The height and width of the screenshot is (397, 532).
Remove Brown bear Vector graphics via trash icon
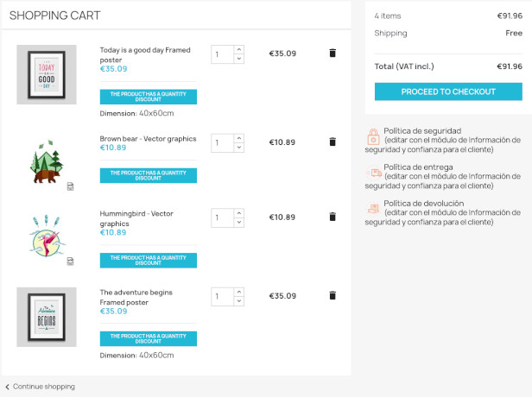pyautogui.click(x=332, y=142)
